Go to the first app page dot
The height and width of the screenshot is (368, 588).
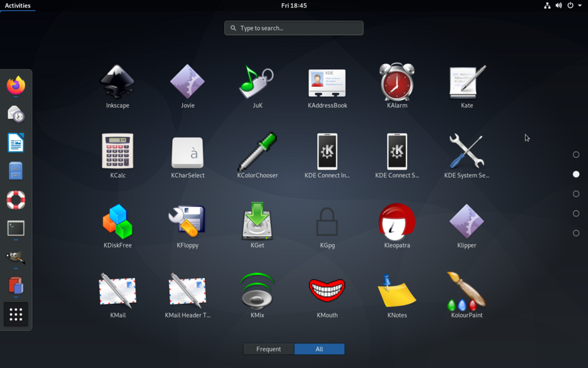point(576,154)
